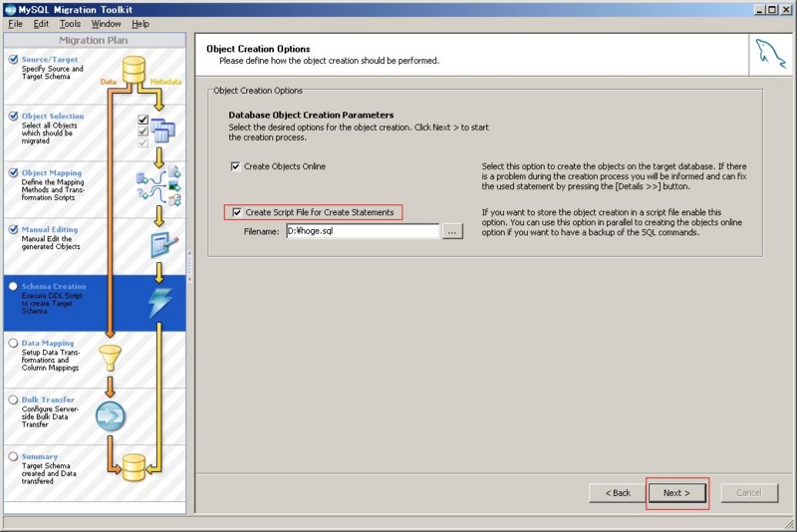797x532 pixels.
Task: Click the Object Mapping transformation icon
Action: (x=159, y=186)
